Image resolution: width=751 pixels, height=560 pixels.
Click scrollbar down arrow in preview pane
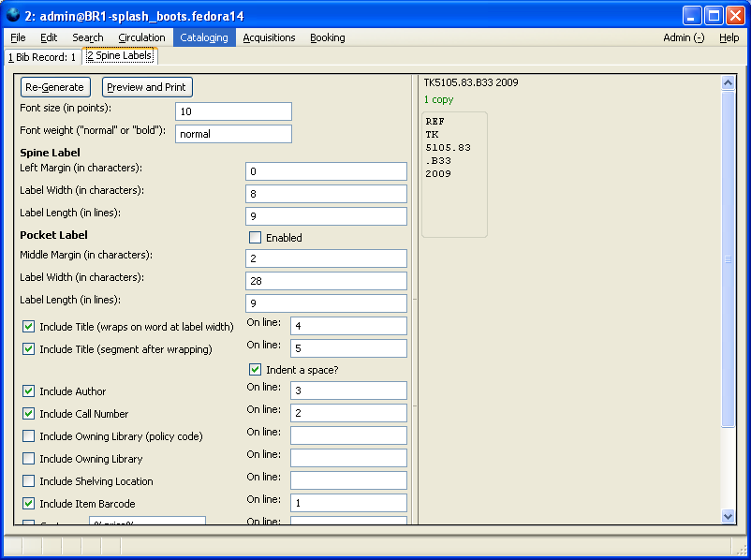point(729,516)
